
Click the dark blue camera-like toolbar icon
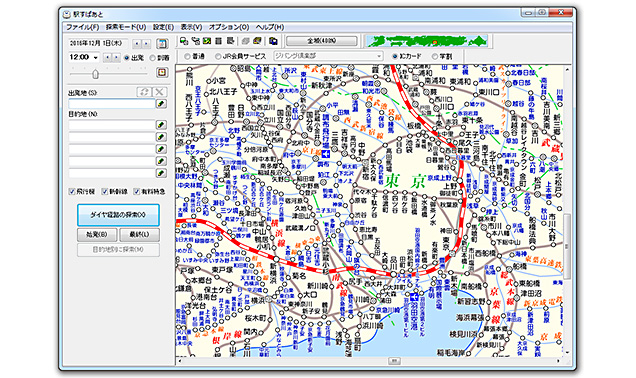pos(273,41)
